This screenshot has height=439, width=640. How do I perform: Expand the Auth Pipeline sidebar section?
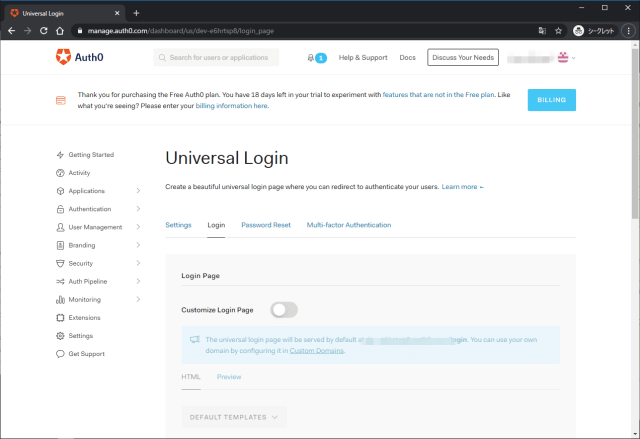pos(138,281)
